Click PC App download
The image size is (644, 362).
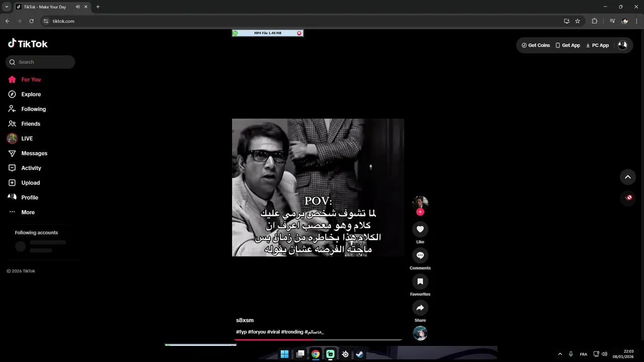597,45
